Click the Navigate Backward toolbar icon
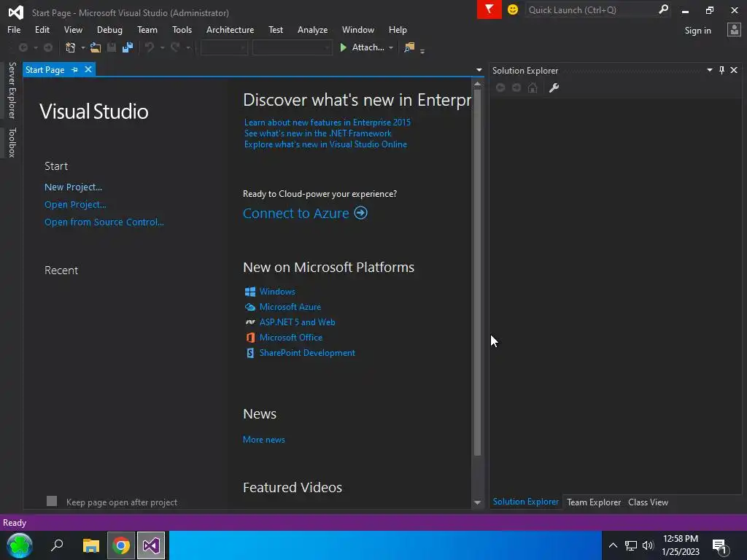 pos(23,47)
